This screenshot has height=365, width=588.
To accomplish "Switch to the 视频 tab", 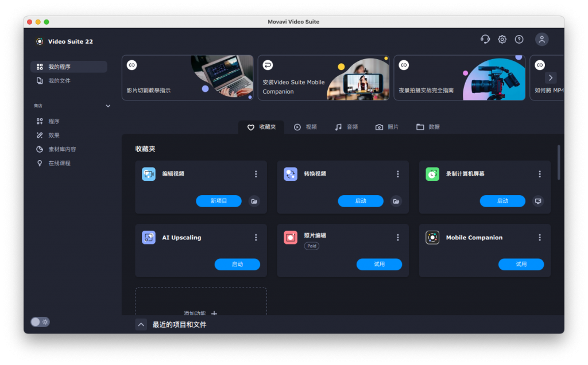I will [x=305, y=127].
